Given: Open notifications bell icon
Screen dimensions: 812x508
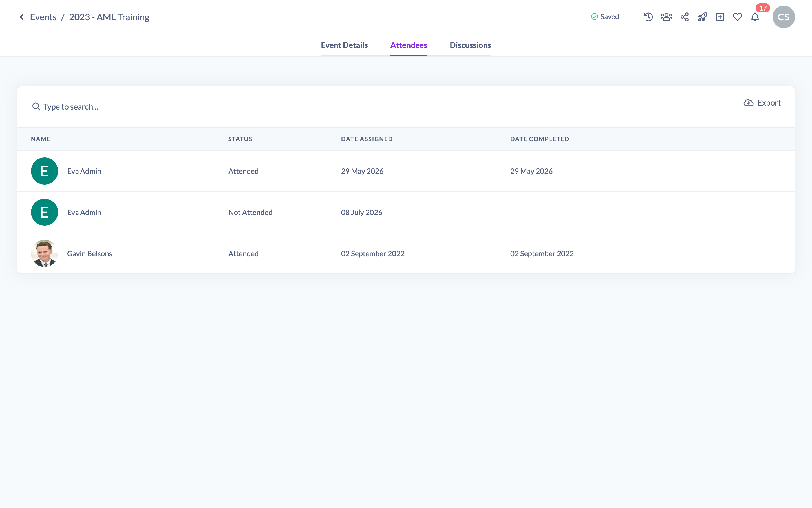Looking at the screenshot, I should point(755,17).
